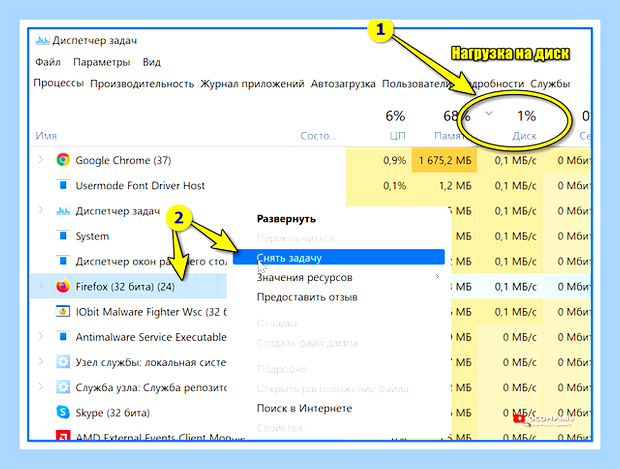Choose Значения ресурсов in the context menu
Screen dimensions: 620x469
tap(304, 278)
